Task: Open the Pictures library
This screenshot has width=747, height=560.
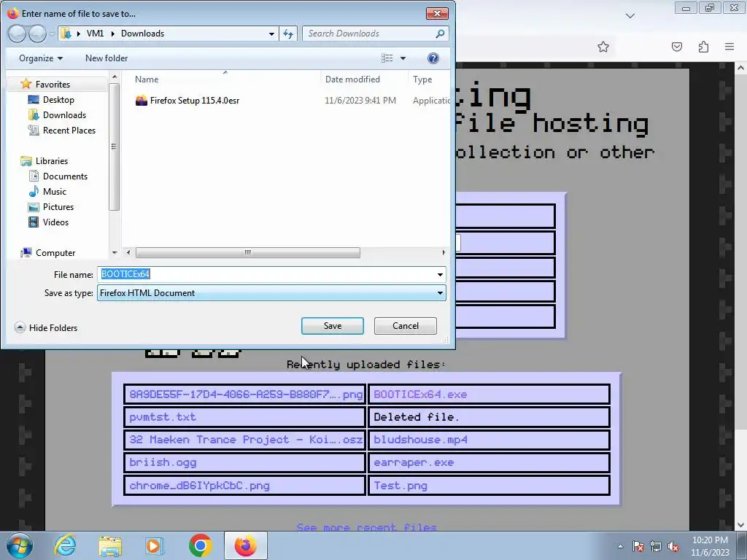Action: tap(58, 206)
